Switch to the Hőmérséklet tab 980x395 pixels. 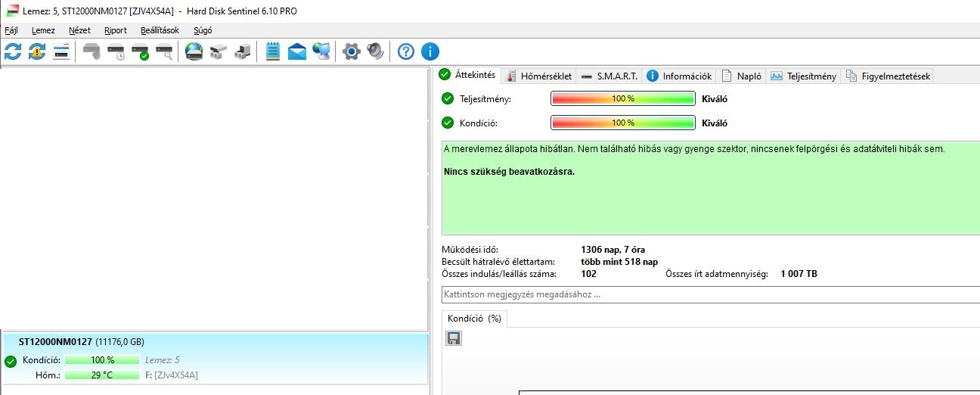539,76
